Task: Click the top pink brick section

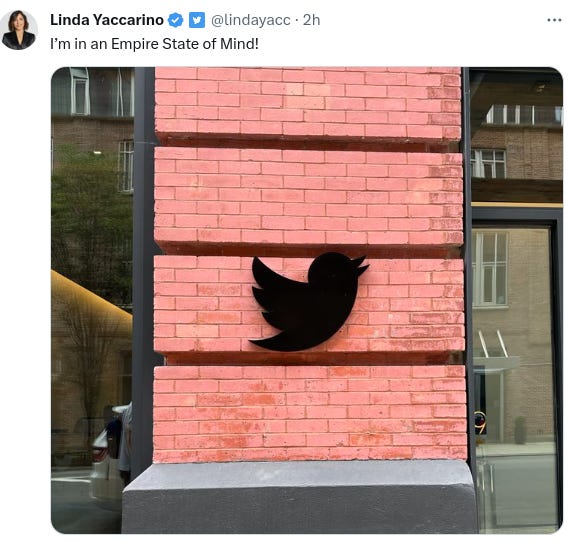Action: 308,103
